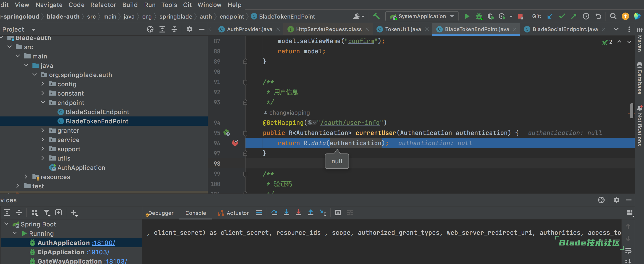The width and height of the screenshot is (644, 264).
Task: Select AuthApplication class in tree
Action: 81,168
